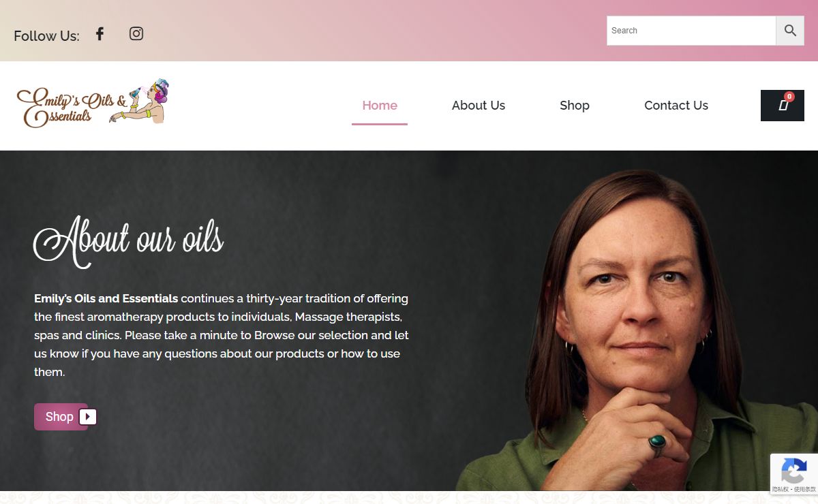Focus the Search text field
This screenshot has height=504, width=818.
(691, 31)
